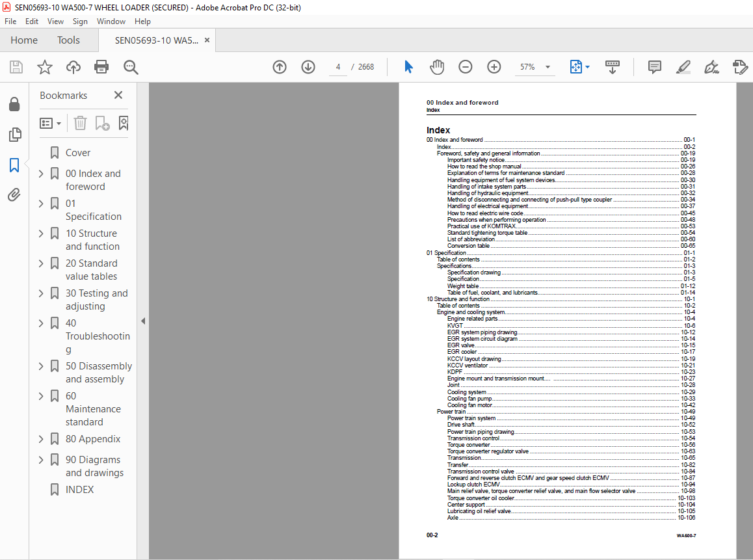Add a comment sticky note
Image resolution: width=753 pixels, height=560 pixels.
pyautogui.click(x=655, y=67)
